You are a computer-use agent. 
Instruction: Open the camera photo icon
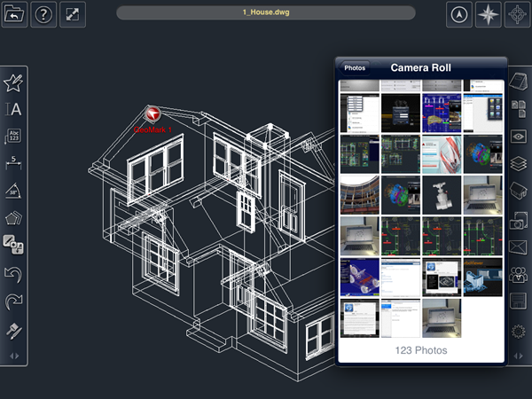(519, 219)
